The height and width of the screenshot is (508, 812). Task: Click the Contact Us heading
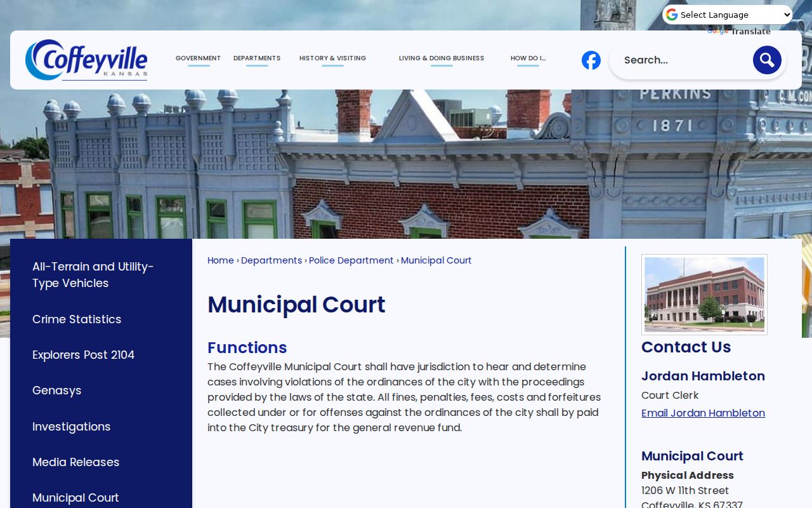click(x=686, y=347)
